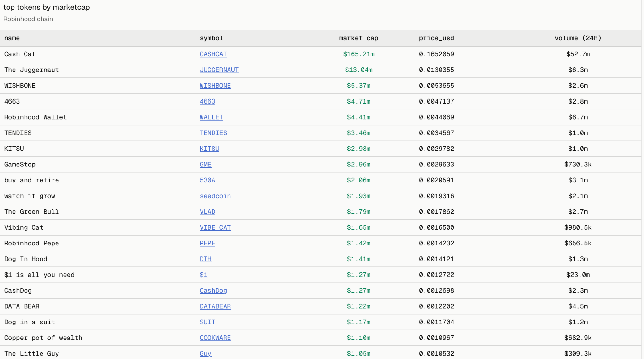
Task: Open the TENDIES symbol link
Action: pyautogui.click(x=213, y=133)
